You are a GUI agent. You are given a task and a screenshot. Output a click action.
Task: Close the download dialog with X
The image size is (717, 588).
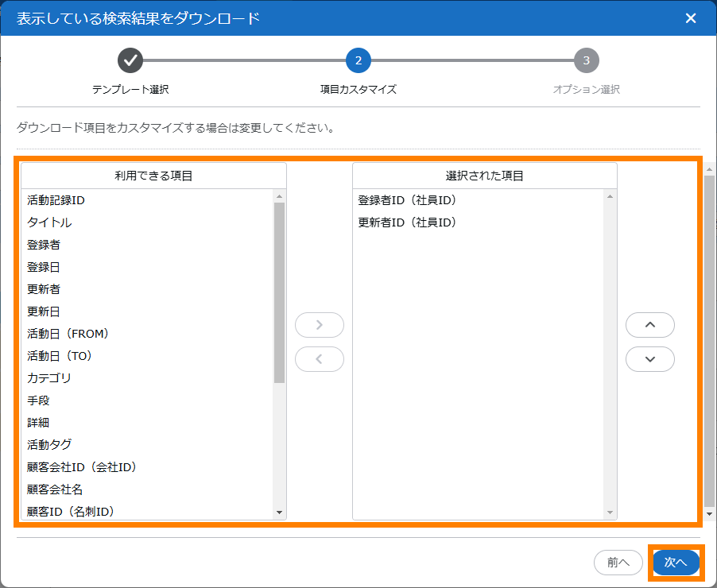(x=690, y=18)
